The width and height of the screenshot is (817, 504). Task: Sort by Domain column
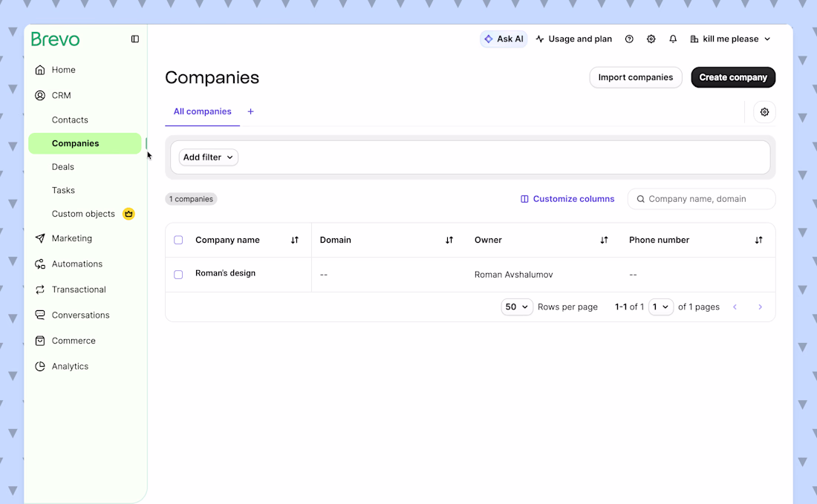449,240
